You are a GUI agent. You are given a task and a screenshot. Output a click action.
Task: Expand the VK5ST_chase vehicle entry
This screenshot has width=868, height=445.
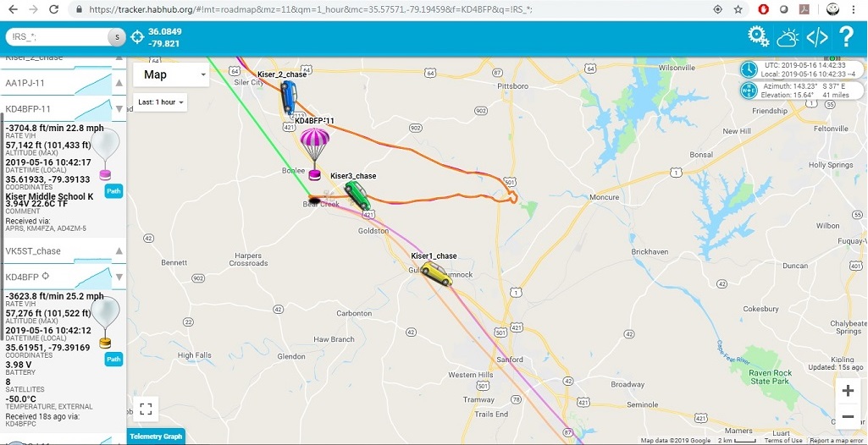click(119, 251)
